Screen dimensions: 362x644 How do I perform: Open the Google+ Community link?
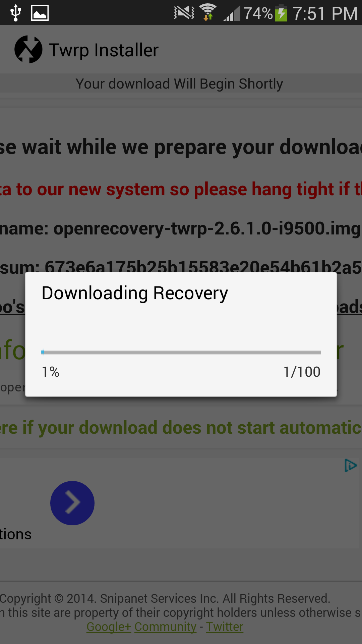click(x=141, y=627)
